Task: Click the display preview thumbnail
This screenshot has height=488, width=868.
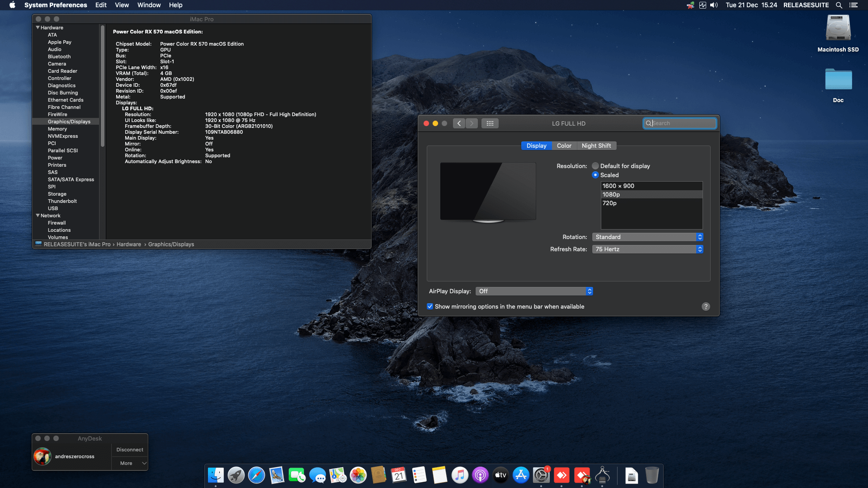Action: 488,192
